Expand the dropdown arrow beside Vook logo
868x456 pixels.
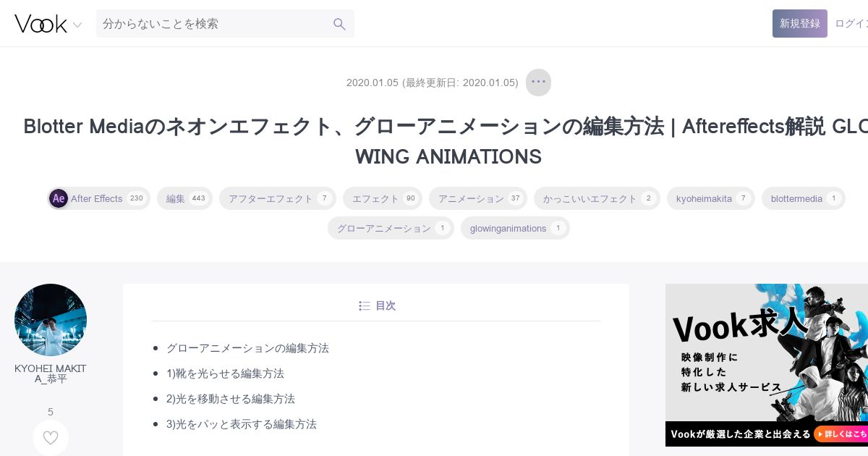(x=77, y=25)
